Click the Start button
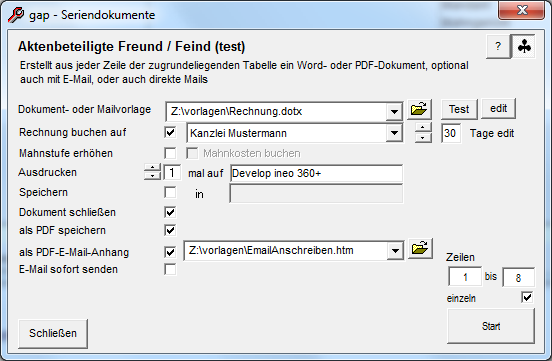 pyautogui.click(x=491, y=326)
